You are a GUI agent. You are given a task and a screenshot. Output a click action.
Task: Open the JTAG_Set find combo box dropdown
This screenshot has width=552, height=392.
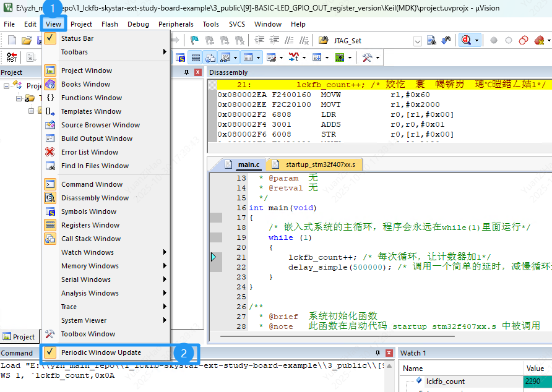tap(417, 41)
